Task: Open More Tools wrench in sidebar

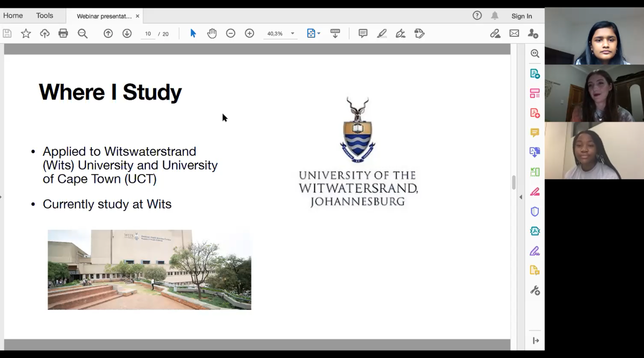Action: (535, 291)
